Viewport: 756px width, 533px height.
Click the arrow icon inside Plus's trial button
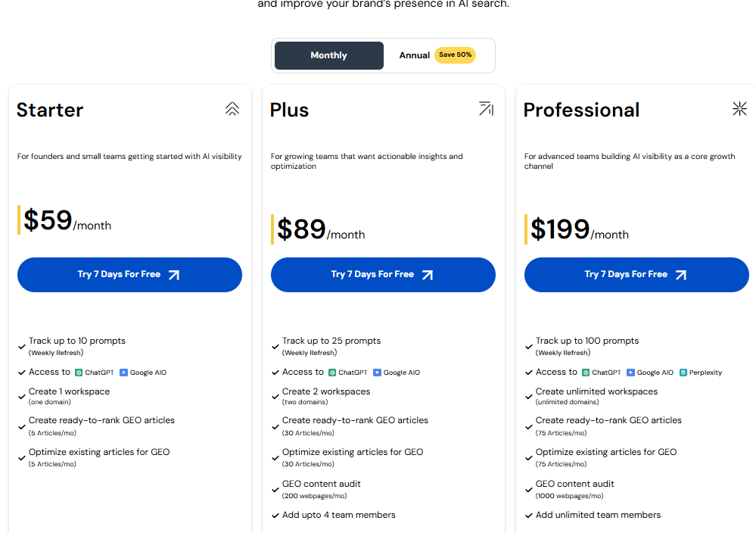pyautogui.click(x=427, y=275)
